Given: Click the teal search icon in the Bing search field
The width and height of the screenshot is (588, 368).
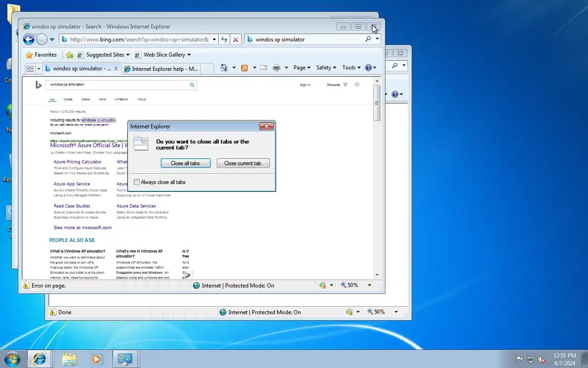Looking at the screenshot, I should pyautogui.click(x=192, y=85).
